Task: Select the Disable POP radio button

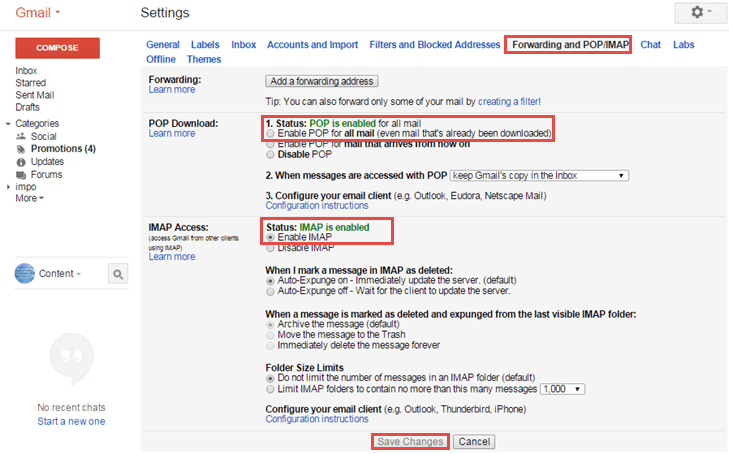Action: tap(270, 155)
